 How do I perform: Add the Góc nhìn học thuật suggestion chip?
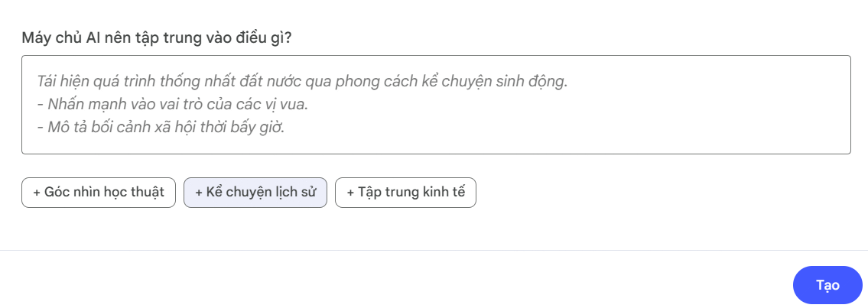pyautogui.click(x=99, y=193)
